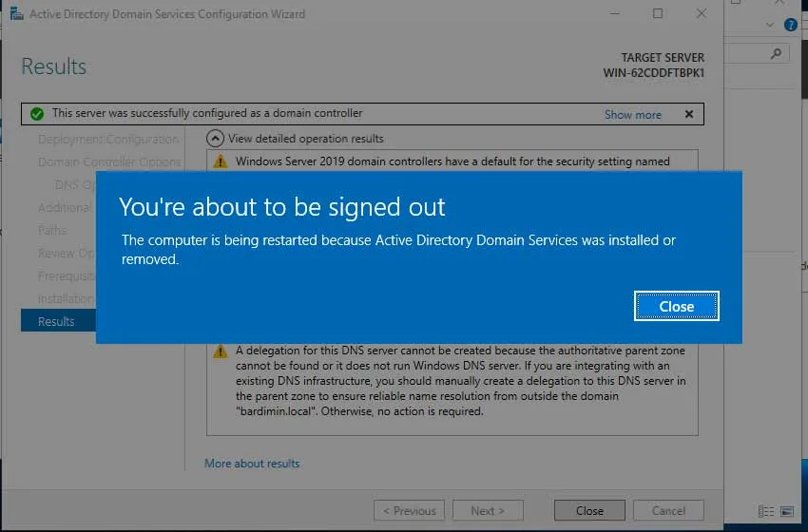Close the wizard window with the title bar X
The height and width of the screenshot is (532, 808).
(702, 13)
